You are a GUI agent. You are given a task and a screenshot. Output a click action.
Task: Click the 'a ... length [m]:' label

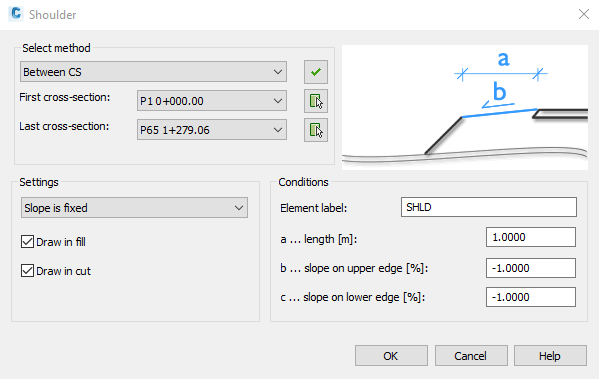coord(319,239)
